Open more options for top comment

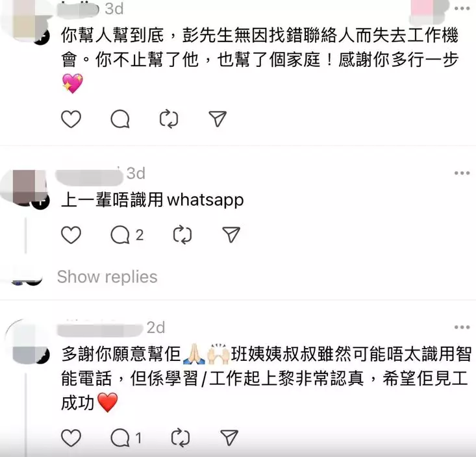(462, 8)
